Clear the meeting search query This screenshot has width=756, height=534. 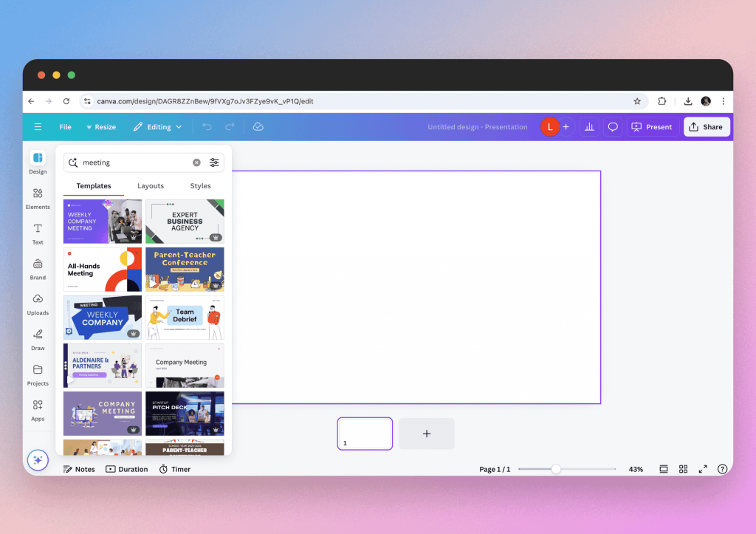(196, 162)
